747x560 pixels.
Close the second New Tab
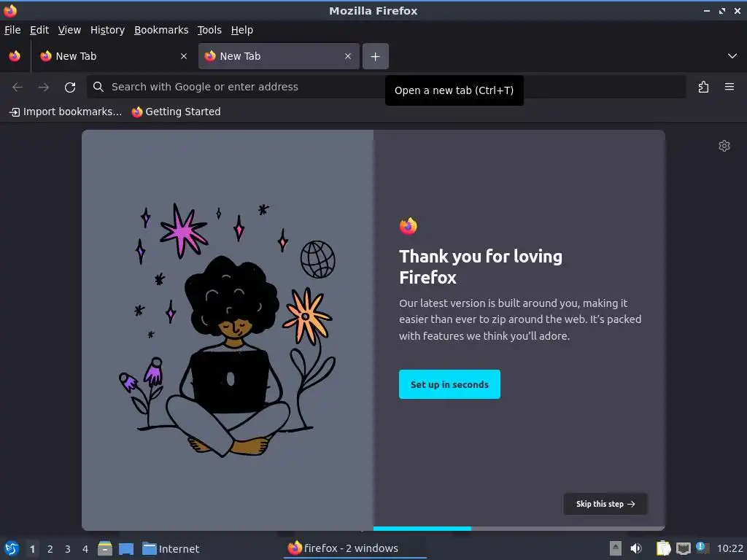pos(348,56)
